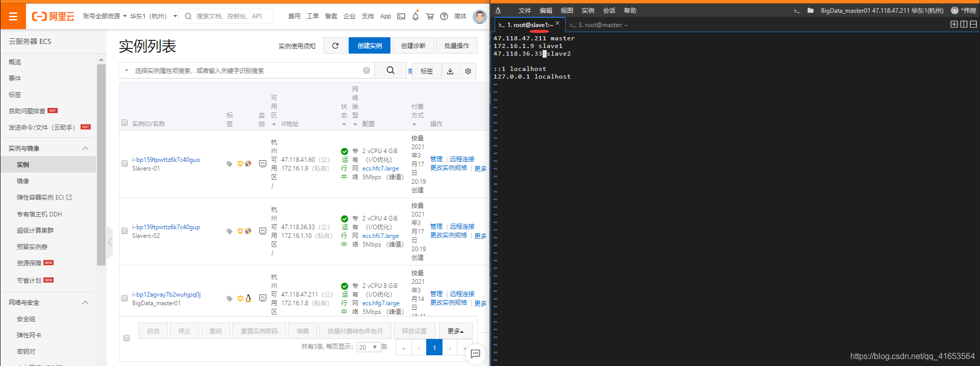The height and width of the screenshot is (366, 980).
Task: Click the search magnifier button in filter bar
Action: coord(390,70)
